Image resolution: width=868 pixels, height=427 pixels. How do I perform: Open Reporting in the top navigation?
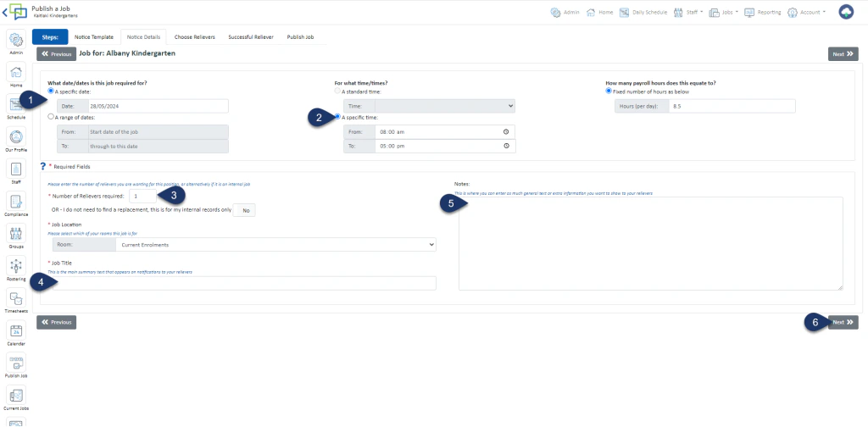coord(763,12)
